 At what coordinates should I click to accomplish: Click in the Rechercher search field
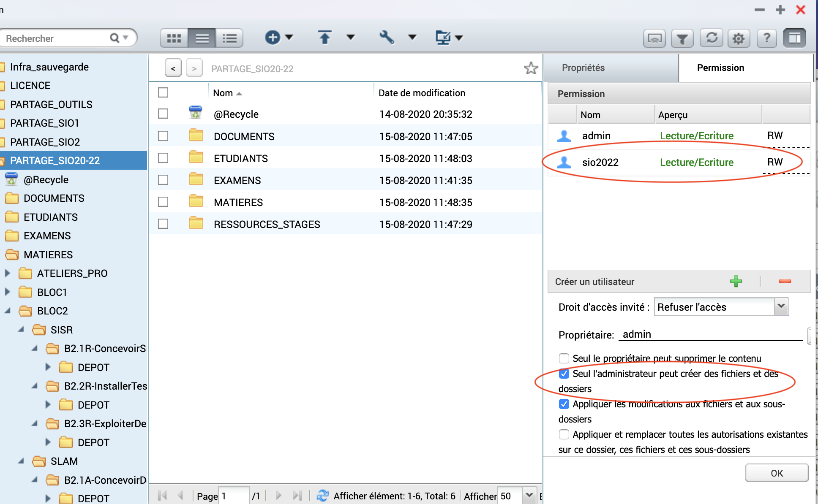point(55,38)
